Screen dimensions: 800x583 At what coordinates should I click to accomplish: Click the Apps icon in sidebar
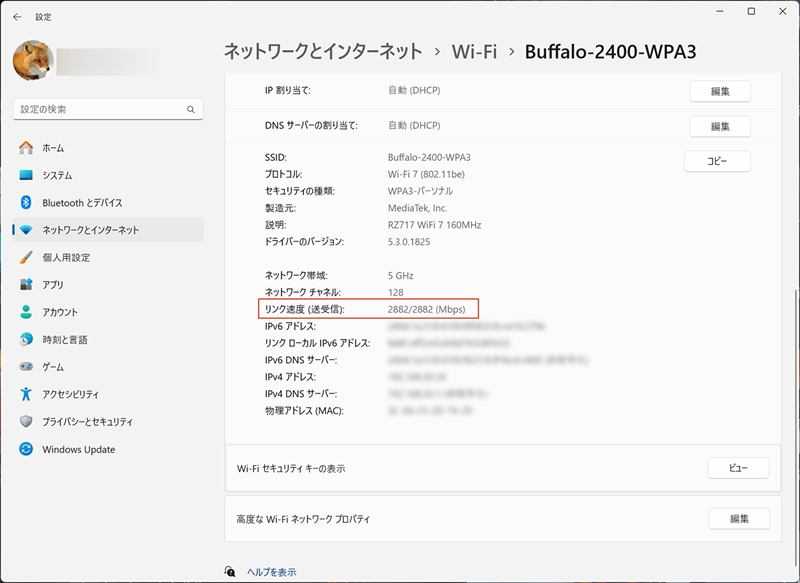(26, 285)
